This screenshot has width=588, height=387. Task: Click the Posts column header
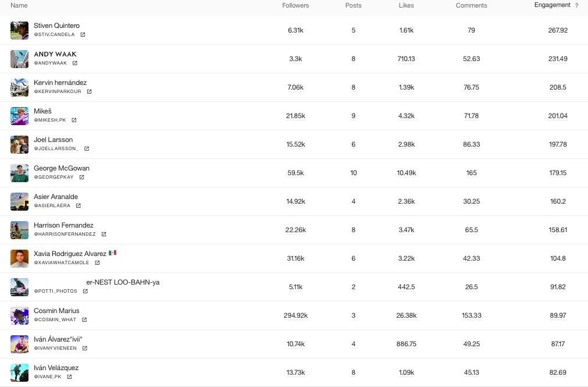353,6
